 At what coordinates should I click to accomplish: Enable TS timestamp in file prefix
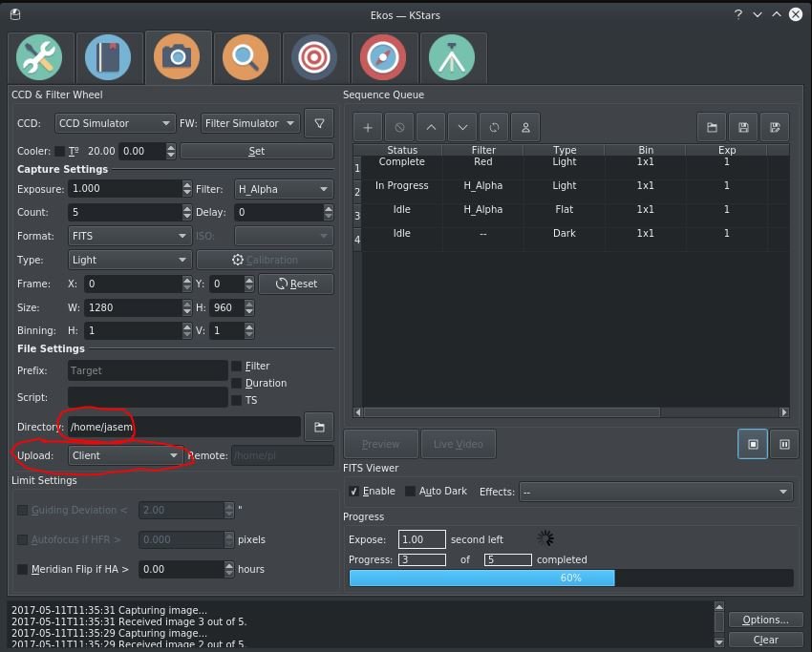(x=236, y=400)
